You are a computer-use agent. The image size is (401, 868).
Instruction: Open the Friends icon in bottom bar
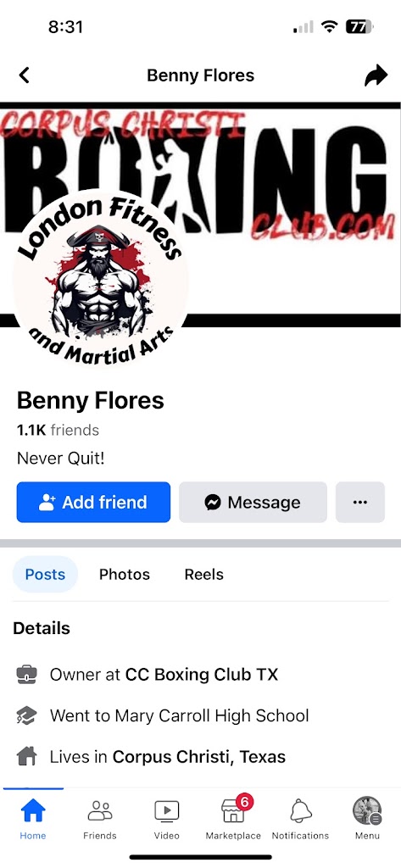point(100,811)
